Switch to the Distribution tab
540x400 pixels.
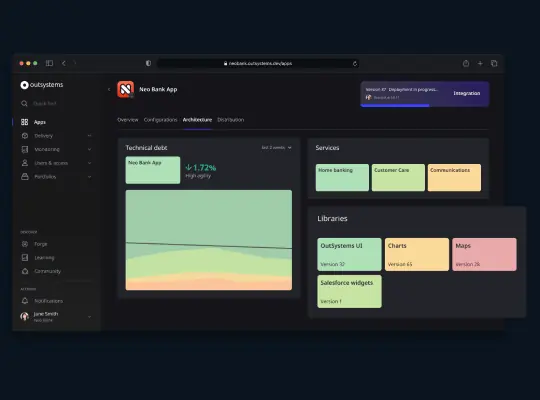pos(230,120)
